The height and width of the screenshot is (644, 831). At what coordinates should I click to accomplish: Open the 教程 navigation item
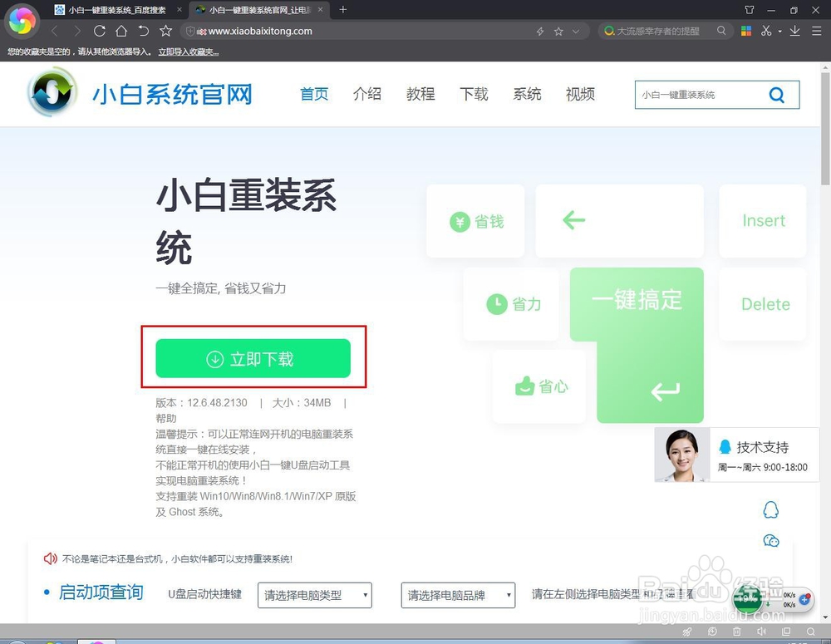coord(420,95)
